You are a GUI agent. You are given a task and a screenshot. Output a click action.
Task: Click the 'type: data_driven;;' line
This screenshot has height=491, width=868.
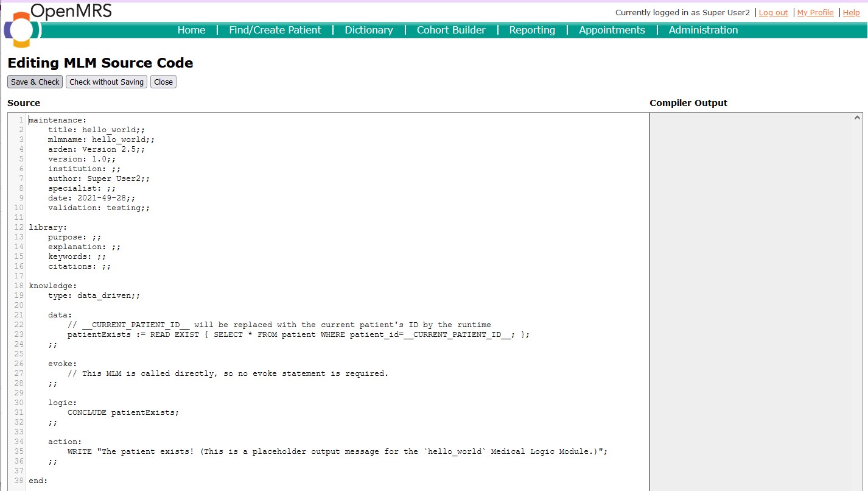click(x=94, y=295)
